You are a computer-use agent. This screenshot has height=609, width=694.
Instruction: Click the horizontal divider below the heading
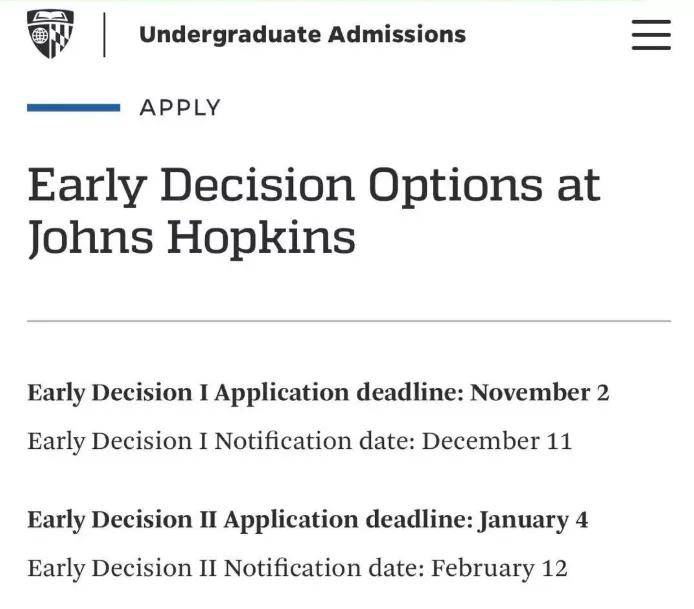tap(349, 321)
